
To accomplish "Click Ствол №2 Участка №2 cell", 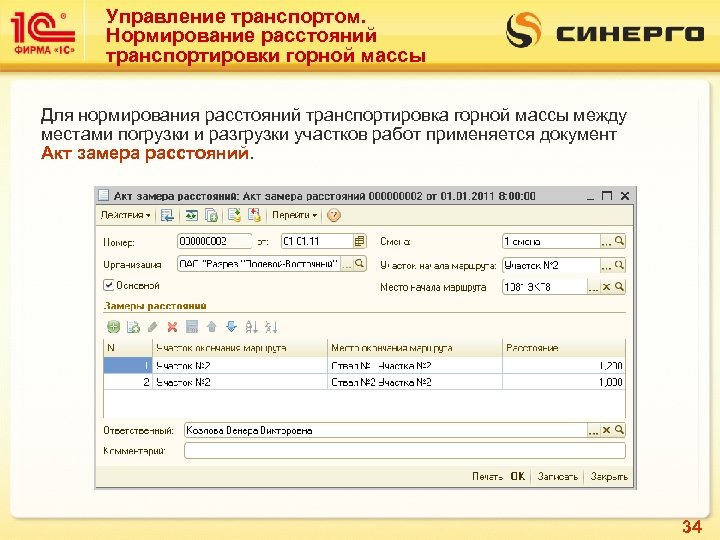I will [x=415, y=382].
